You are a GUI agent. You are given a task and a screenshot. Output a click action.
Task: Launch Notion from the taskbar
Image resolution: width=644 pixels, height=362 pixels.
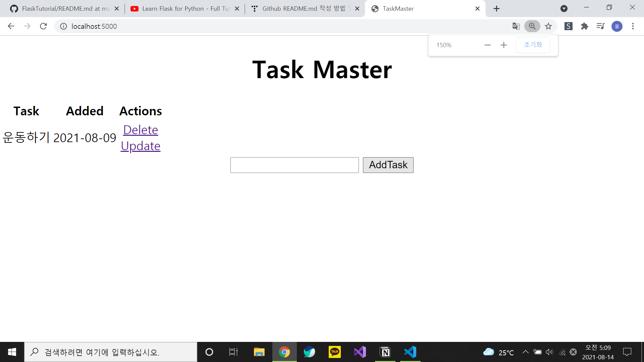(x=385, y=352)
